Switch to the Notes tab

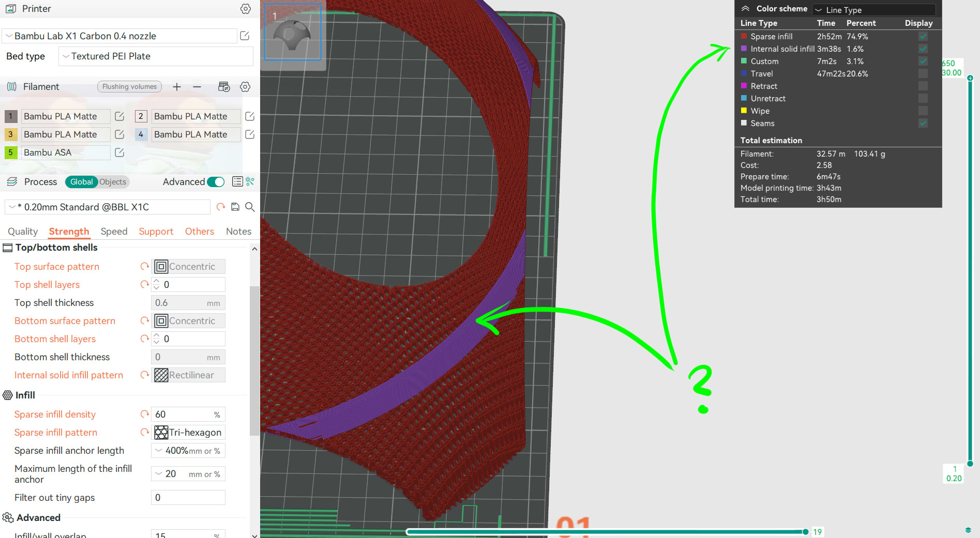tap(239, 232)
